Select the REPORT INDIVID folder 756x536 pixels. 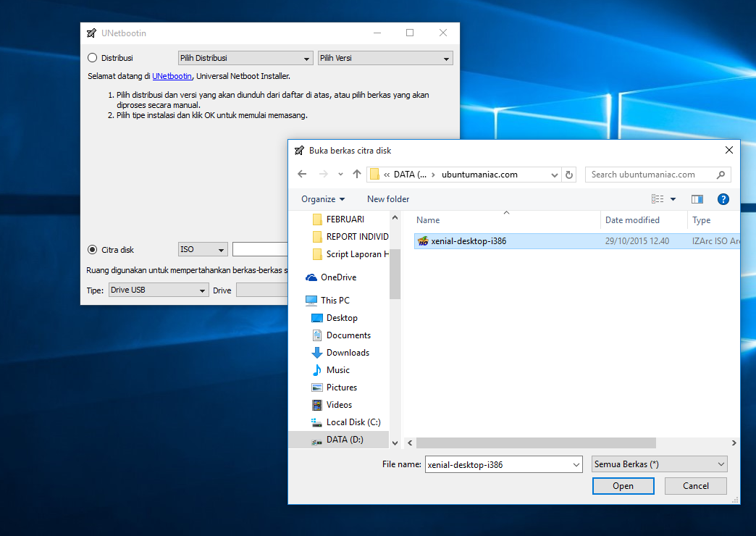(x=350, y=236)
